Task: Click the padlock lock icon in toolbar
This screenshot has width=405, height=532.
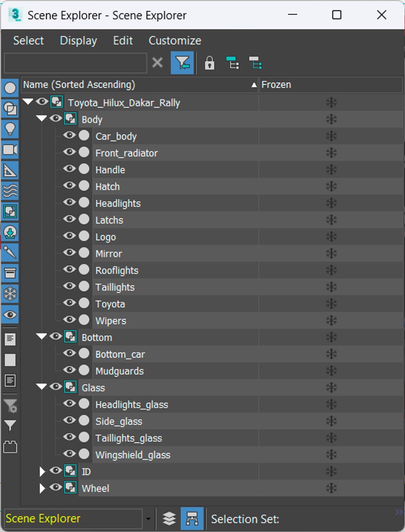Action: tap(210, 63)
